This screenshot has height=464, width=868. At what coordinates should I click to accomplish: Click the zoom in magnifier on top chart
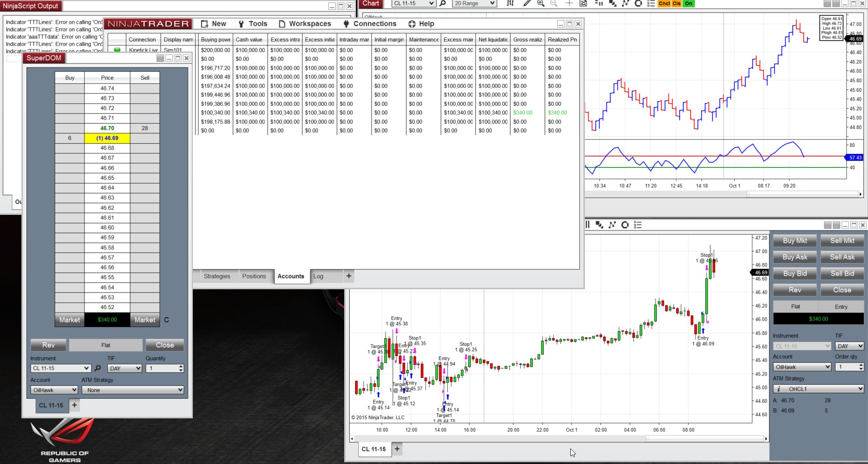541,4
